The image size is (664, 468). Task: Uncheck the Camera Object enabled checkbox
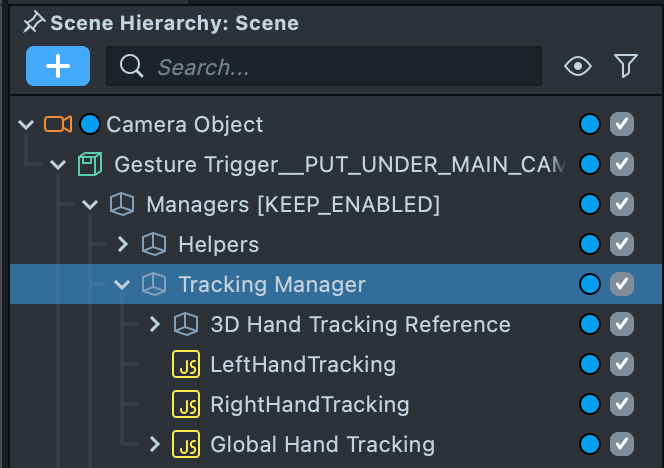(622, 125)
